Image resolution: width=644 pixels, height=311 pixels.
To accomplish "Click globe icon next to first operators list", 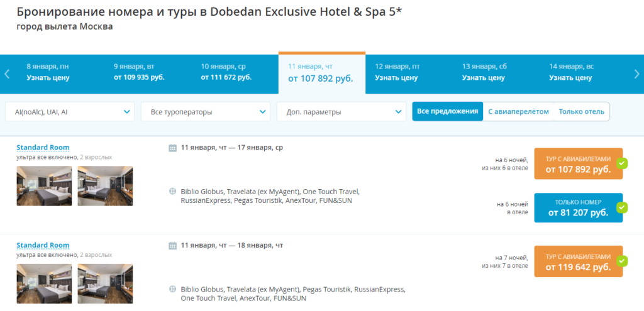I will (172, 192).
